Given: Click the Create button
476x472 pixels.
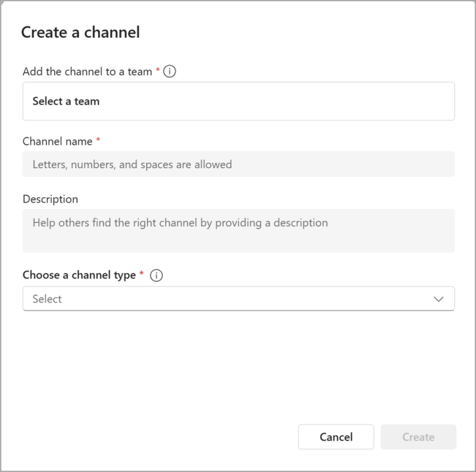Looking at the screenshot, I should [x=418, y=437].
